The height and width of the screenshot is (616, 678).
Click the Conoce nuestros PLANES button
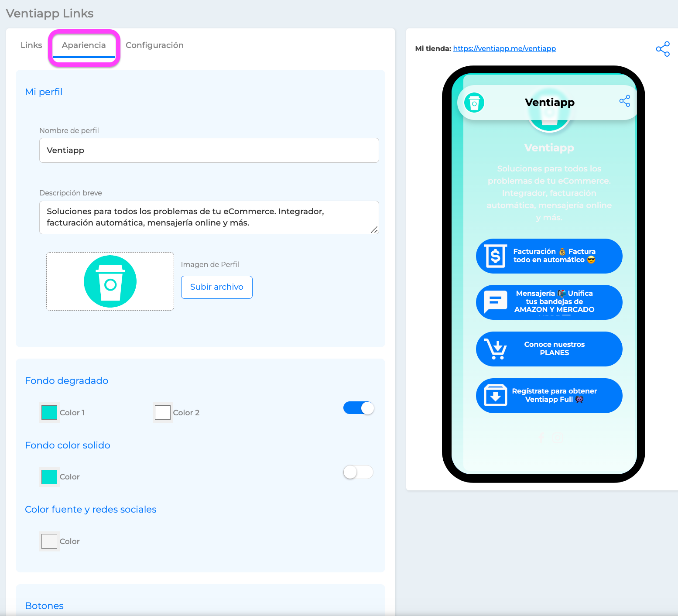[549, 349]
